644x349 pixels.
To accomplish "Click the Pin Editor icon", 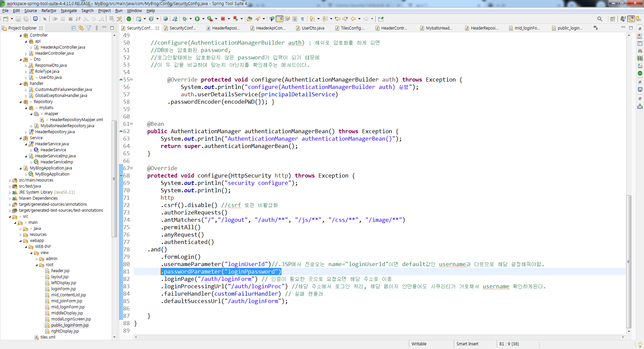I will (x=381, y=19).
